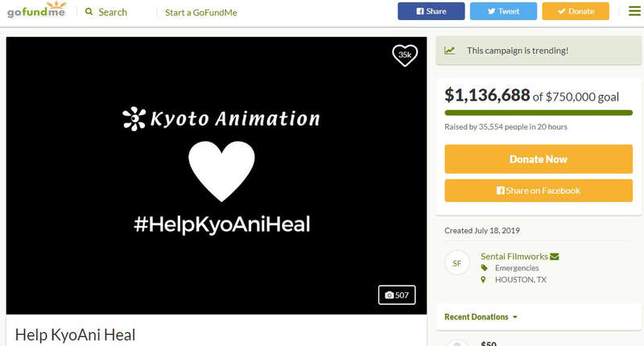Click the GoFundMe logo
The width and height of the screenshot is (644, 346).
pyautogui.click(x=36, y=10)
